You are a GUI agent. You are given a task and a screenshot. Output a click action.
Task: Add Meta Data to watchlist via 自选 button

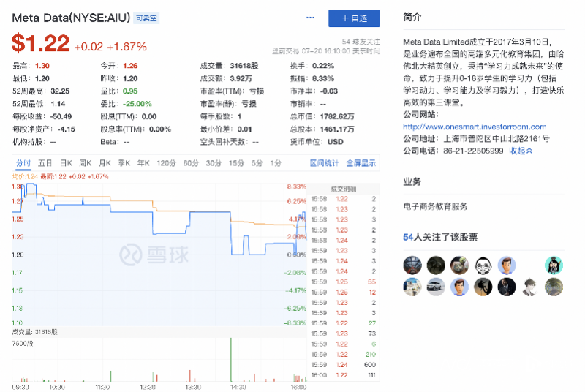click(354, 18)
